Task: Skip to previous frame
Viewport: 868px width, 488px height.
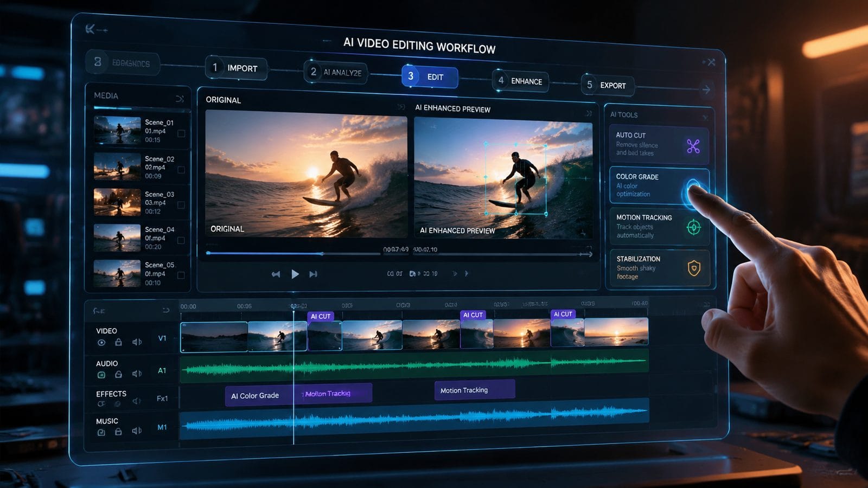Action: pyautogui.click(x=276, y=274)
